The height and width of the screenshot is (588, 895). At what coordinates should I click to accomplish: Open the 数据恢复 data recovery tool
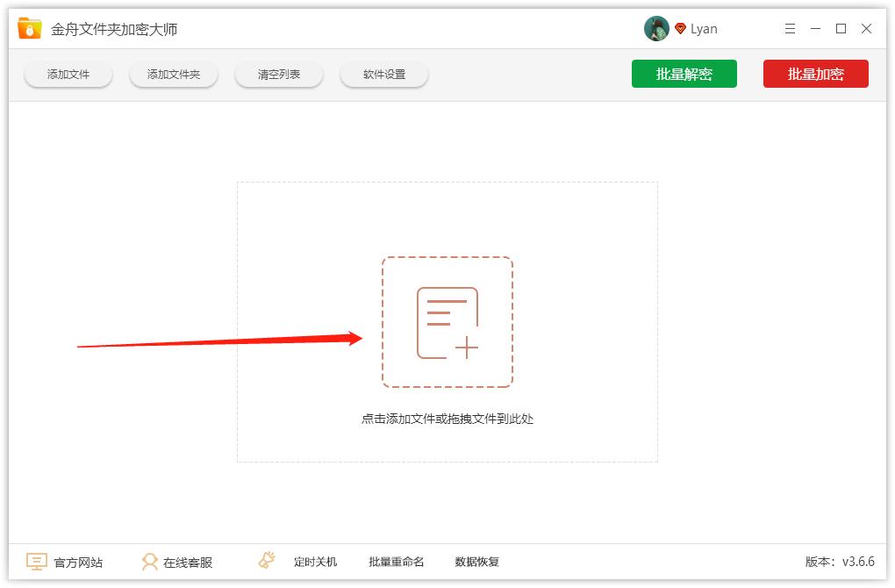click(x=477, y=562)
